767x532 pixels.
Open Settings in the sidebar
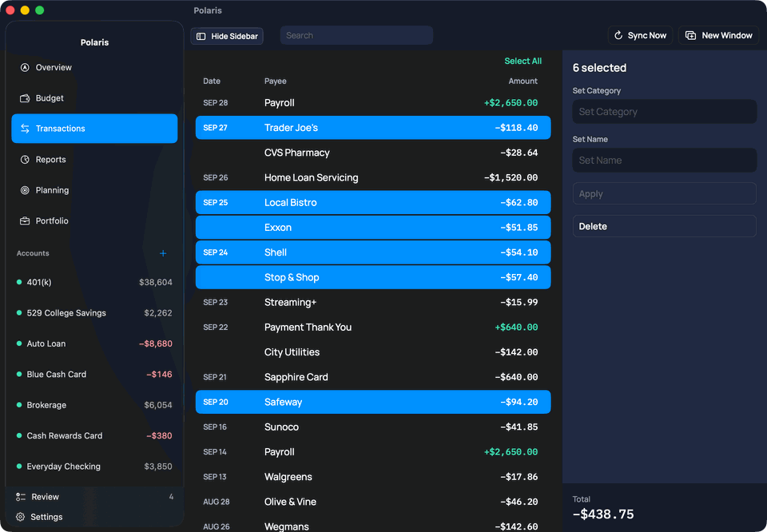94,517
